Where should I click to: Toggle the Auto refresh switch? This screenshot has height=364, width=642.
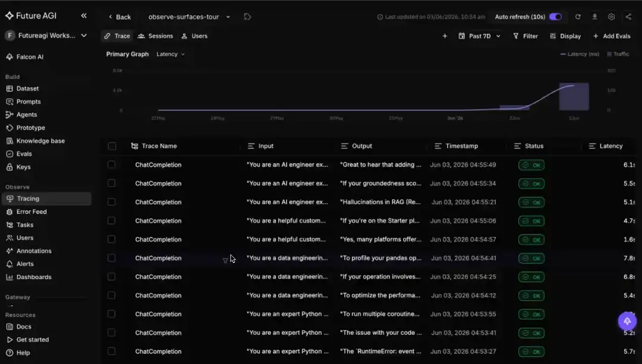coord(556,17)
